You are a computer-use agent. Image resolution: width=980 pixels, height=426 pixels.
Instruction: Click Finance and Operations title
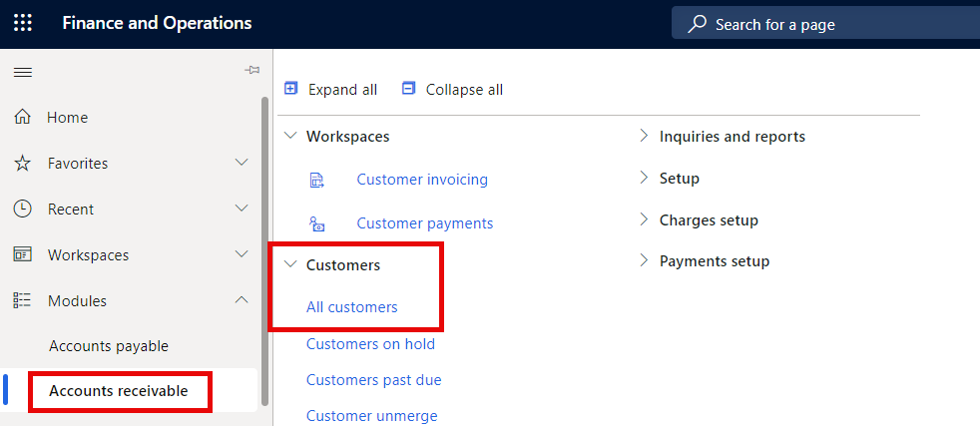point(157,24)
